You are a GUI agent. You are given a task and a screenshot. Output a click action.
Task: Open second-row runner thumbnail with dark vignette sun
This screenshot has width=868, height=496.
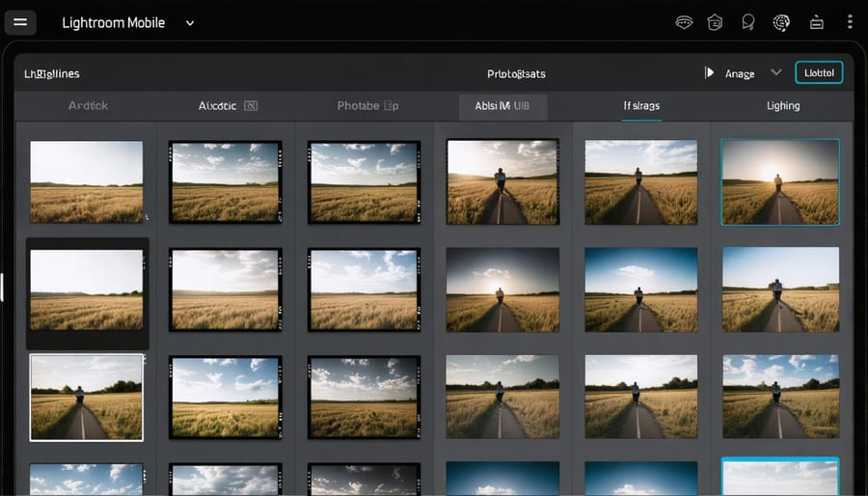point(502,289)
